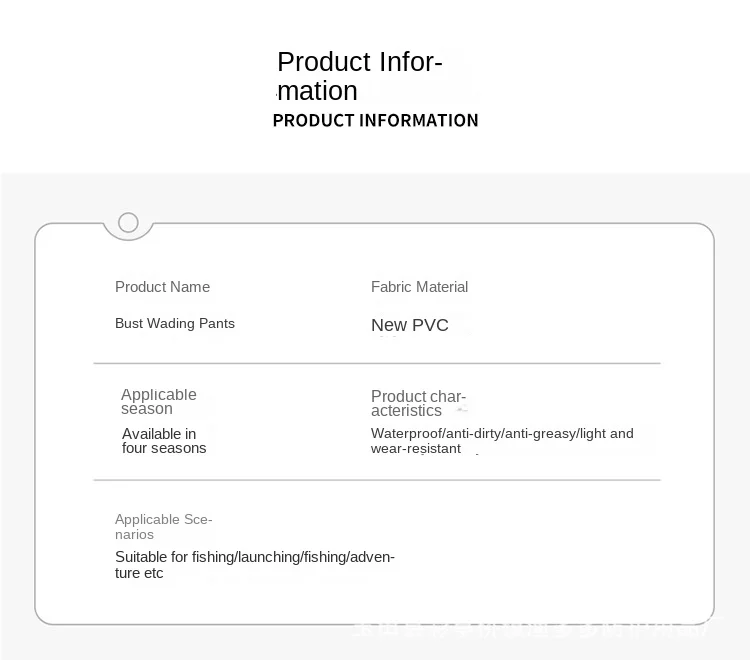Select the 'Product characteristics' label
This screenshot has height=660, width=750.
[418, 403]
